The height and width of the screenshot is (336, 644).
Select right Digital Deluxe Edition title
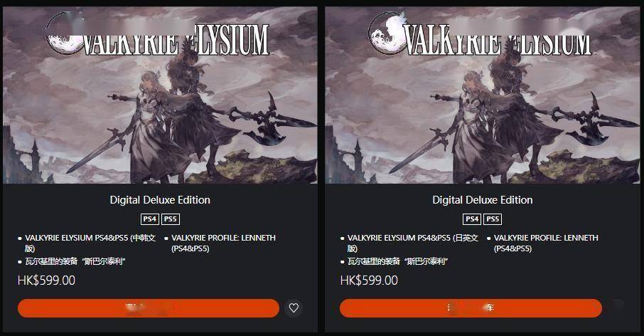(483, 200)
